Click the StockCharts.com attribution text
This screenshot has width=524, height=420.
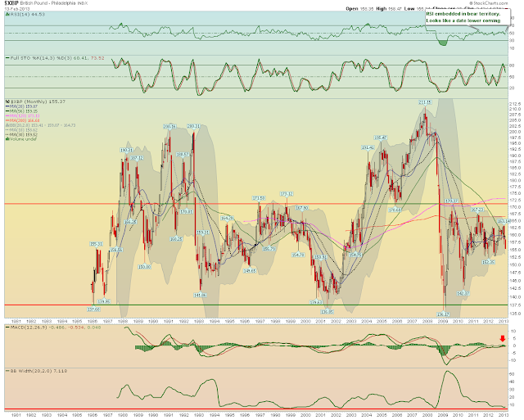pyautogui.click(x=488, y=3)
